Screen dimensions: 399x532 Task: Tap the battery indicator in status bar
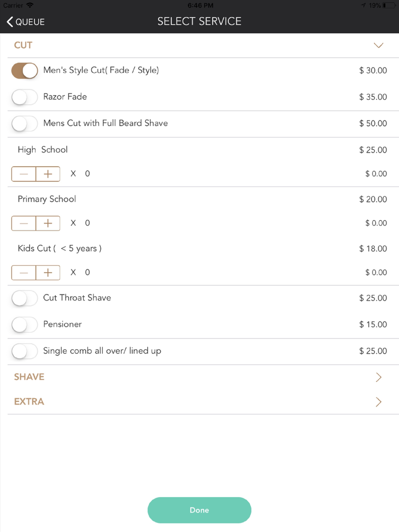388,6
